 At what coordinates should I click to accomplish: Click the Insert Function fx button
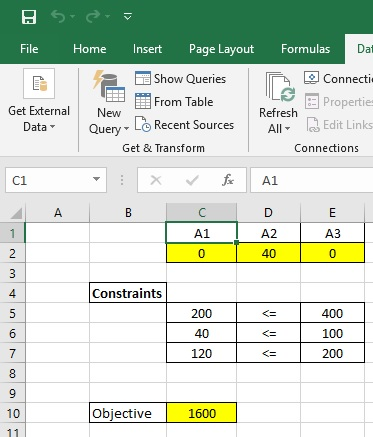228,180
